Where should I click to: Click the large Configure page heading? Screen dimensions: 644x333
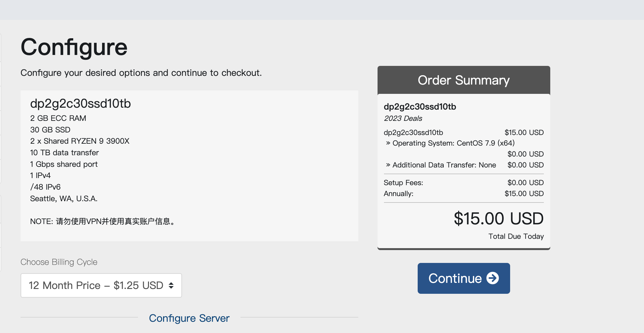pos(74,47)
